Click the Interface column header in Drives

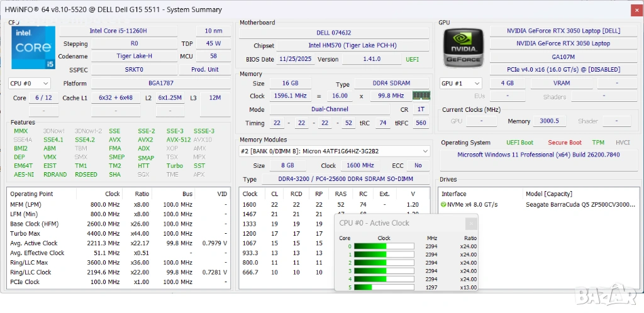click(453, 194)
